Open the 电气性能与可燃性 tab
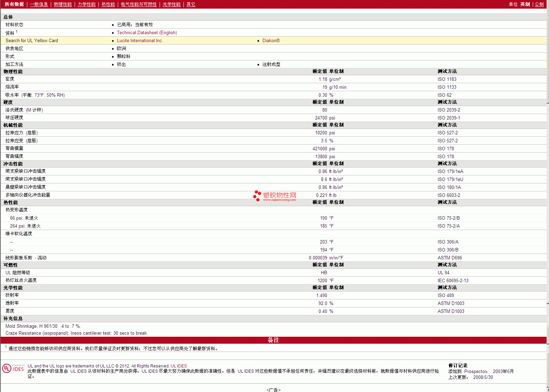This screenshot has height=392, width=549. tap(139, 4)
